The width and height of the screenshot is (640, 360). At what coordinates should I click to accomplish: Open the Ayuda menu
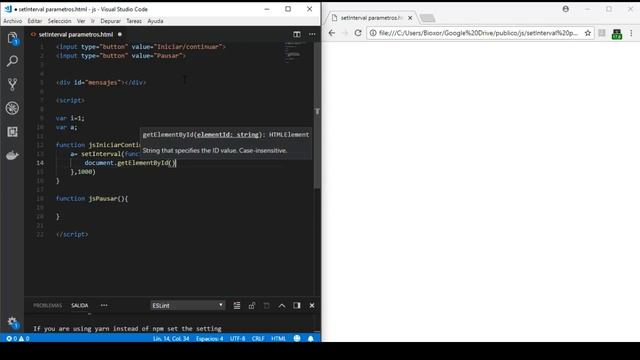155,21
